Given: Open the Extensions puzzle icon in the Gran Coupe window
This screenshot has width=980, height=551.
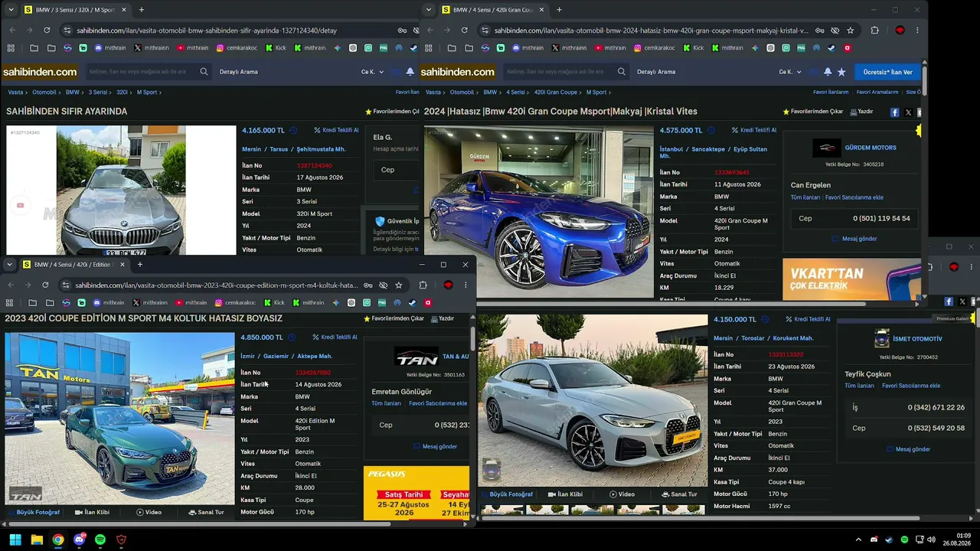Looking at the screenshot, I should pyautogui.click(x=875, y=31).
